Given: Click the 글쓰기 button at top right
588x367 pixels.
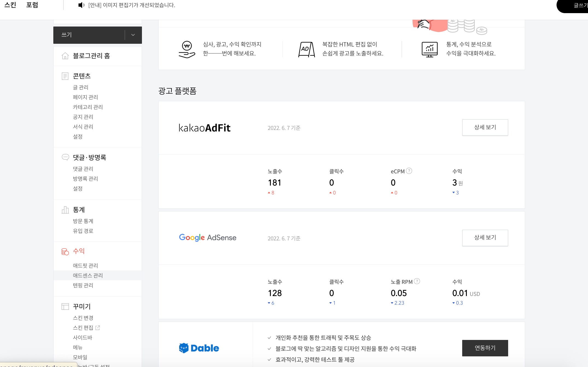Looking at the screenshot, I should point(572,5).
